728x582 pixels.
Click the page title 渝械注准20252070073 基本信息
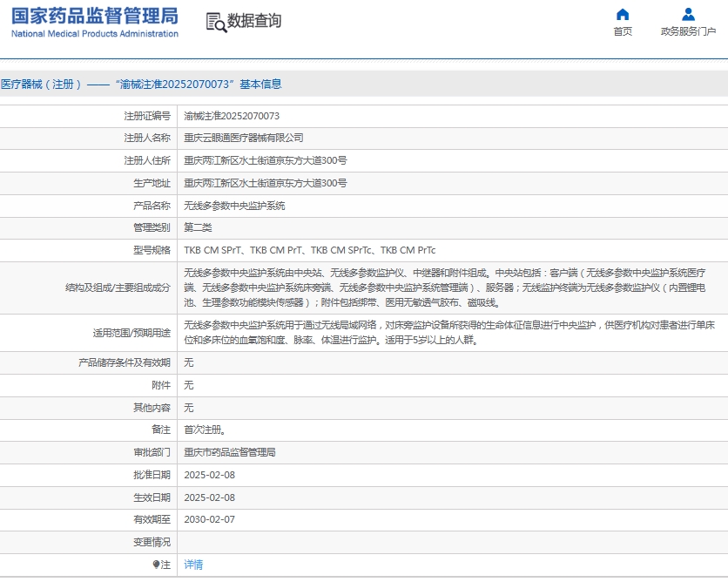[141, 84]
